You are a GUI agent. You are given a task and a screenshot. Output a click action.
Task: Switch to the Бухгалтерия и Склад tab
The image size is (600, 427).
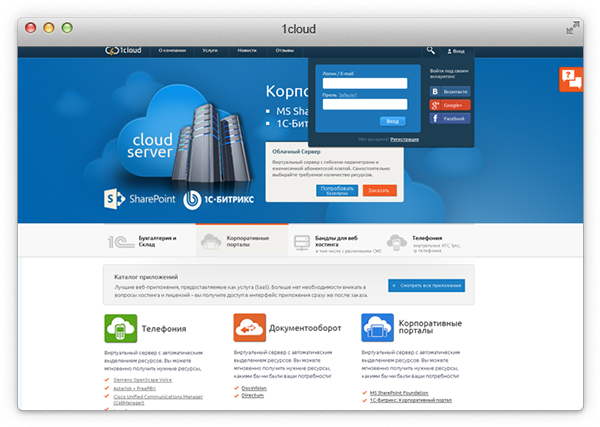pyautogui.click(x=150, y=241)
